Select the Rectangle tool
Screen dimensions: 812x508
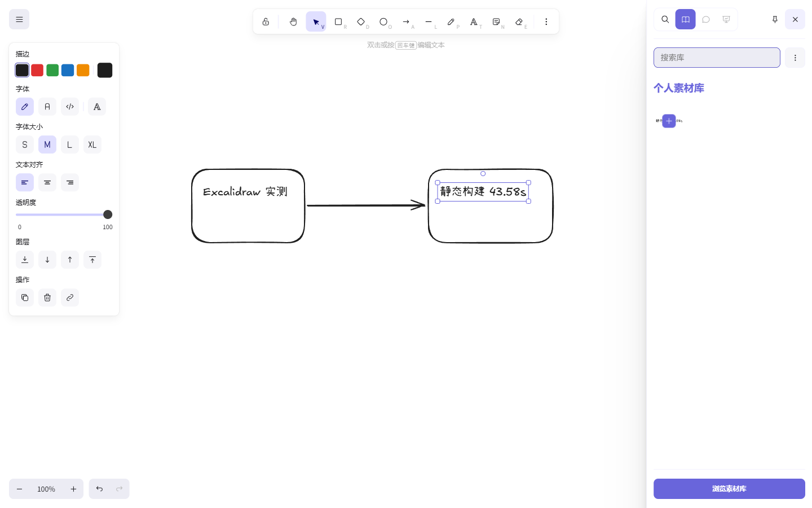pos(338,22)
